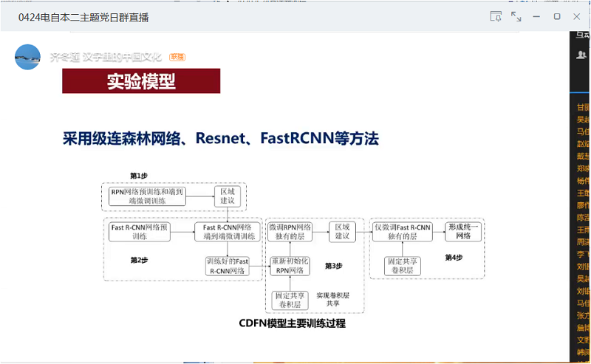Click the CDFN模型主要训练过程 caption
This screenshot has height=364, width=591.
(293, 323)
